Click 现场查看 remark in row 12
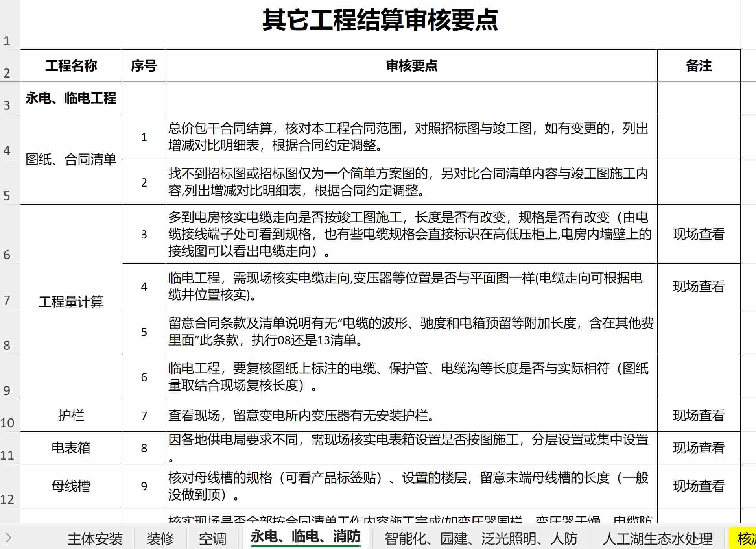 tap(699, 486)
